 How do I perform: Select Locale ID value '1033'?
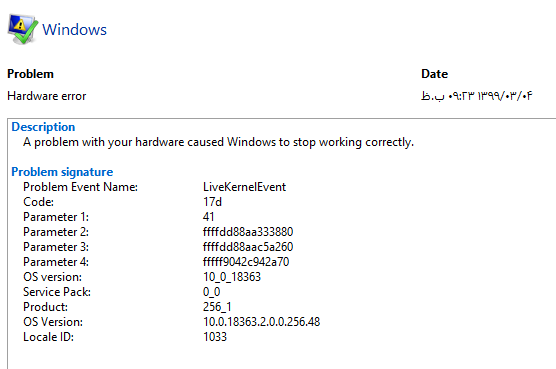pyautogui.click(x=215, y=337)
